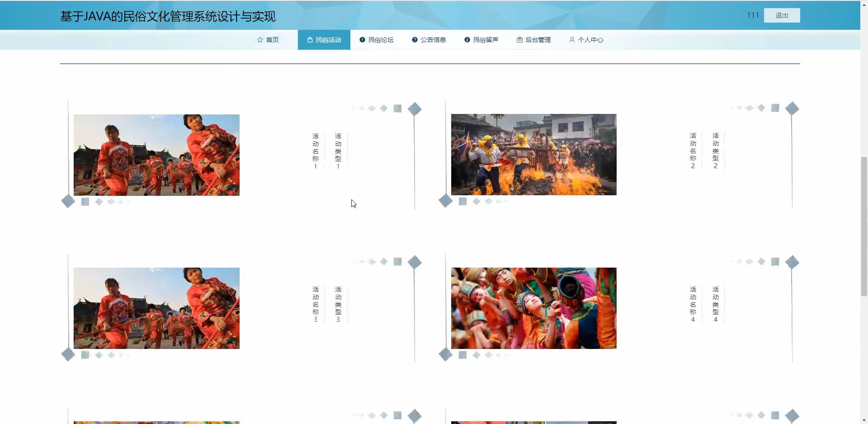Click the vertical text 活动类型4
This screenshot has width=868, height=424.
coord(716,304)
